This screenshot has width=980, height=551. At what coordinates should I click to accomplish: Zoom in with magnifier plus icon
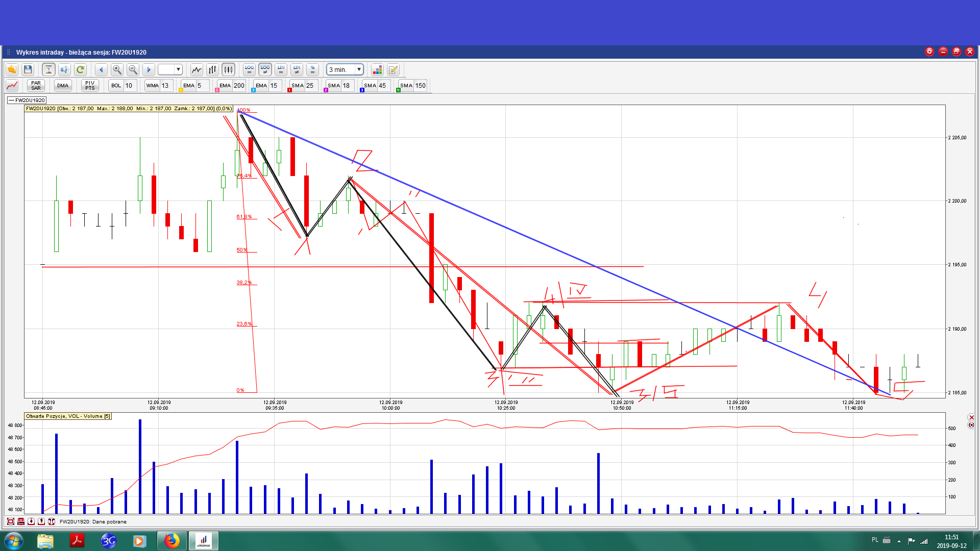tap(117, 69)
